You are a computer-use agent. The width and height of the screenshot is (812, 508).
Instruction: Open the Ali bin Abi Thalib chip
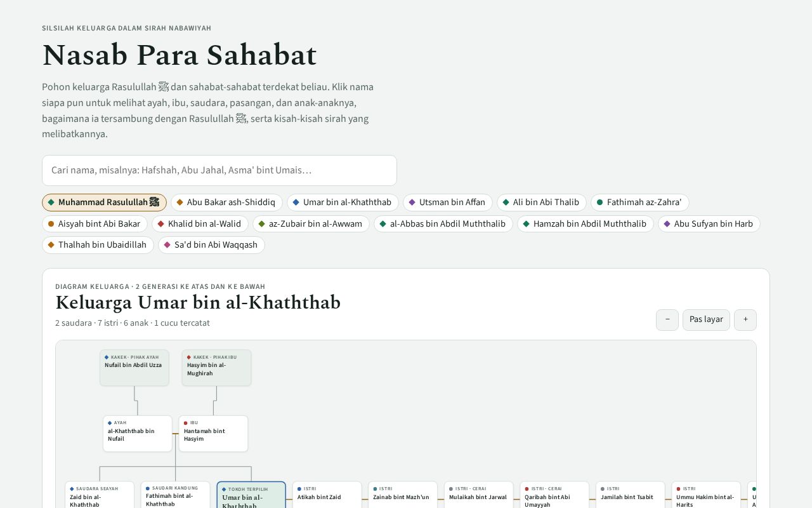(x=542, y=203)
